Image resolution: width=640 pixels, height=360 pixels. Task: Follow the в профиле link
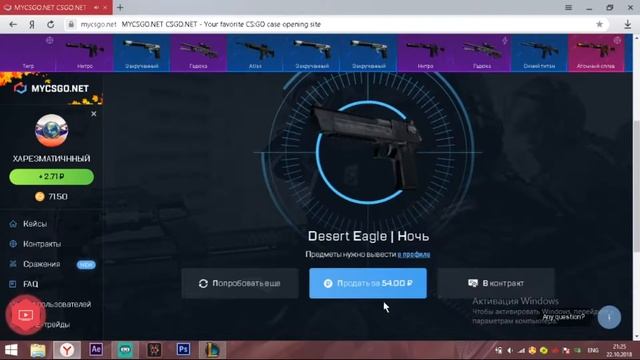click(x=413, y=254)
